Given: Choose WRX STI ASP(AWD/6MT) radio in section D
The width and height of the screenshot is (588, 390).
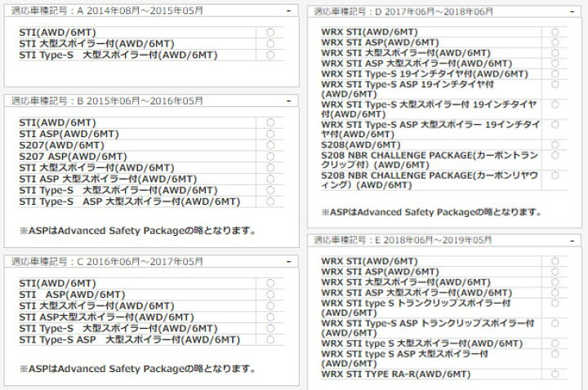Looking at the screenshot, I should (x=555, y=42).
